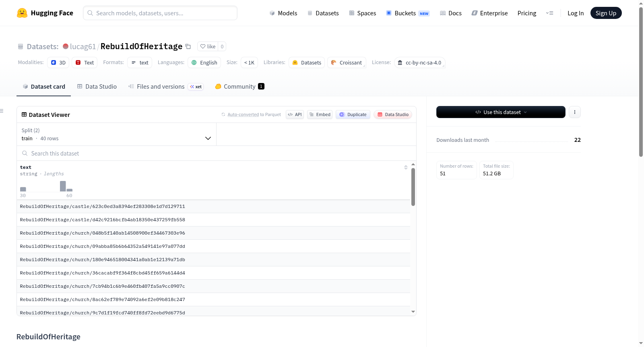Click the Search models, datasets, users field
Viewport: 644px width, 347px height.
tap(160, 13)
